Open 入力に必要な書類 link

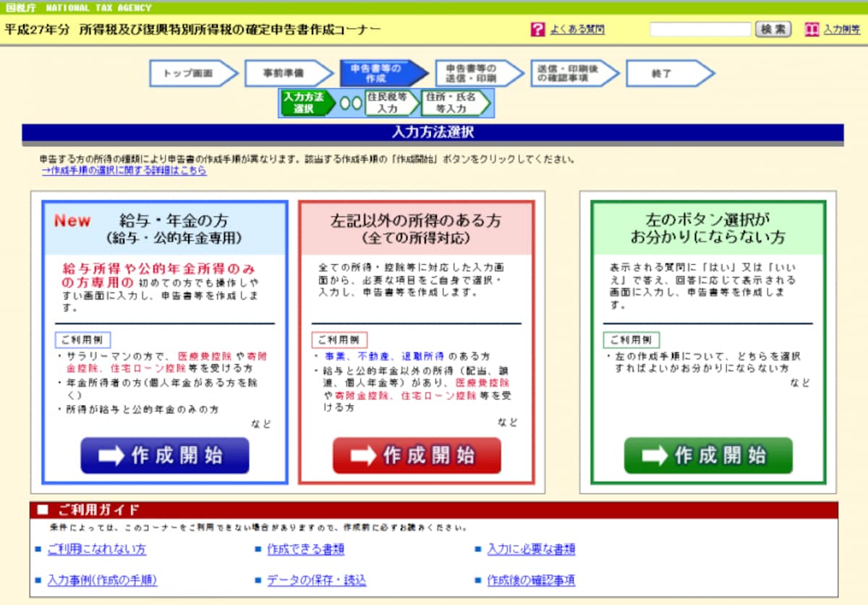coord(531,549)
